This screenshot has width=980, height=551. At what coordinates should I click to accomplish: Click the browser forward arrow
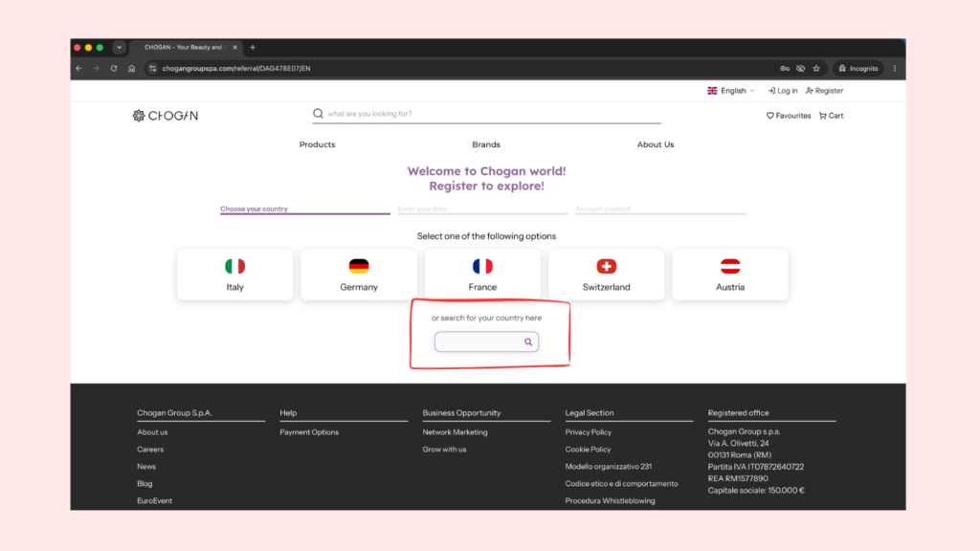coord(97,69)
